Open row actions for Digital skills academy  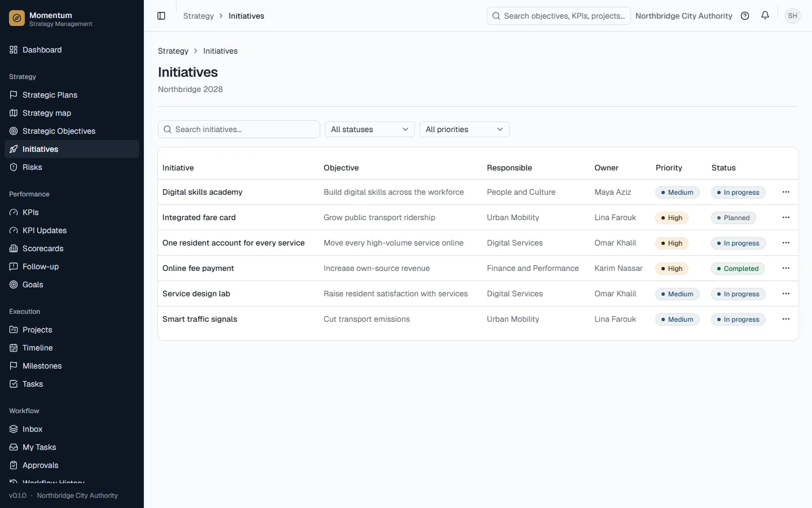click(786, 192)
